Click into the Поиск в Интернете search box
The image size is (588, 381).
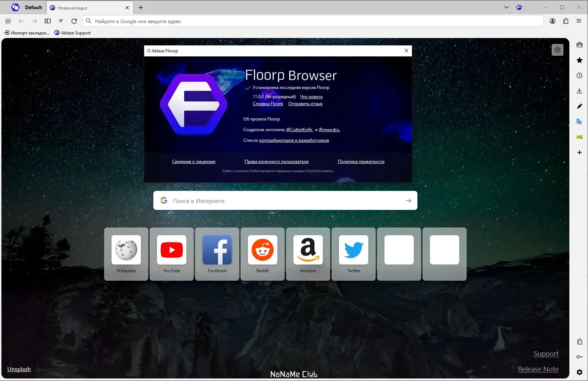coord(285,200)
